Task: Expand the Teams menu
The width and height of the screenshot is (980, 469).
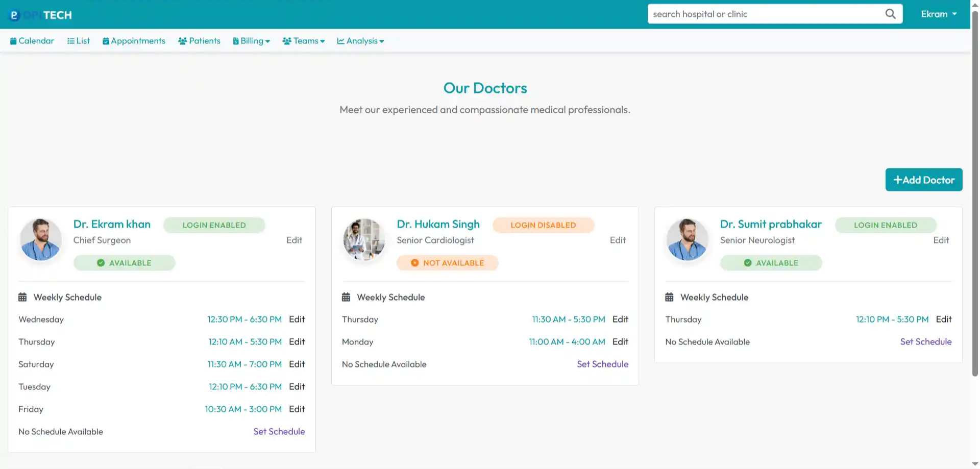Action: coord(303,41)
